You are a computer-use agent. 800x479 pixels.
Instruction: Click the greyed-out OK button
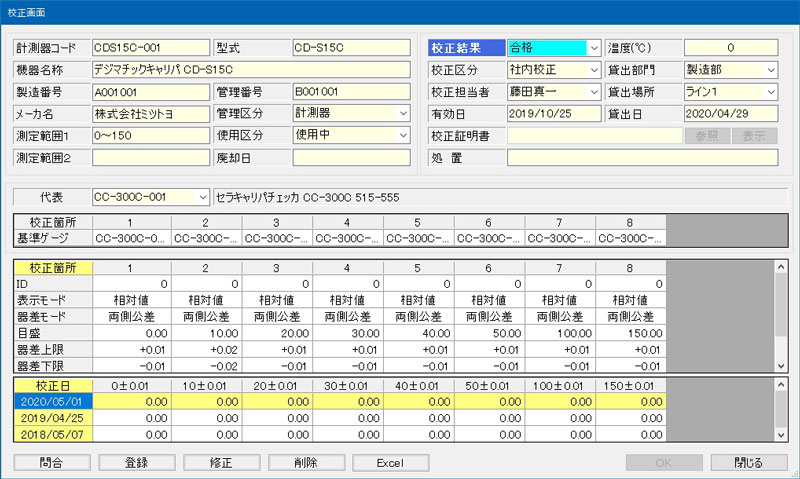664,463
